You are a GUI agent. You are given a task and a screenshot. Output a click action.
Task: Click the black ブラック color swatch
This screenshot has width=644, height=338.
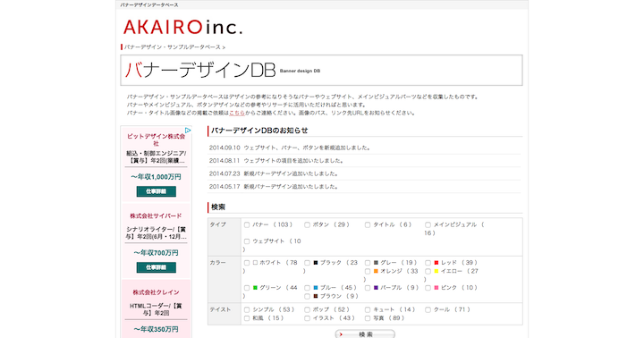(x=316, y=263)
